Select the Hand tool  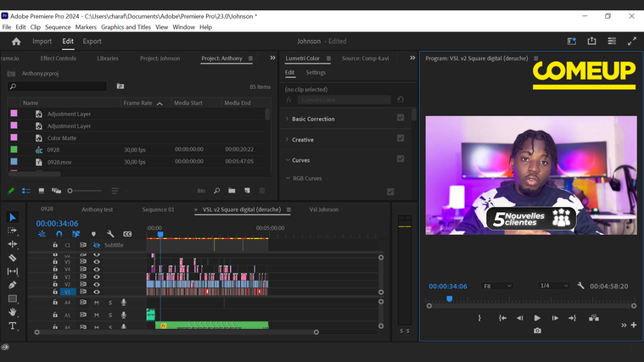pos(13,312)
